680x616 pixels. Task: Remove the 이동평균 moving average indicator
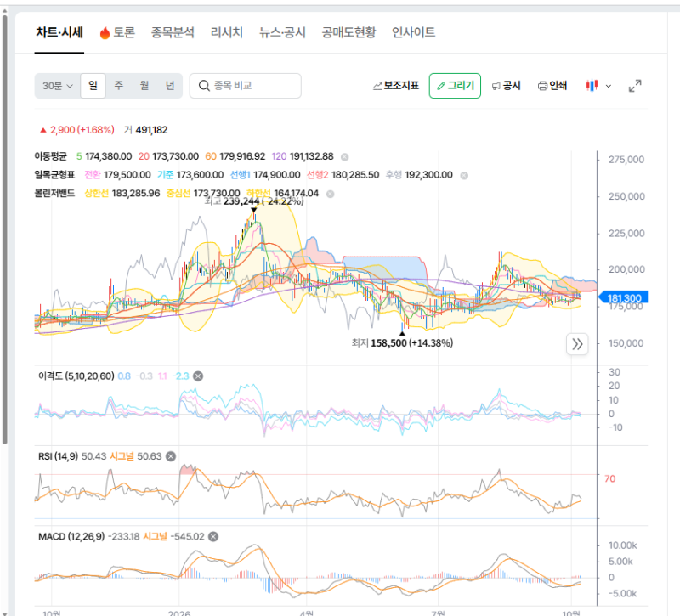pos(344,157)
